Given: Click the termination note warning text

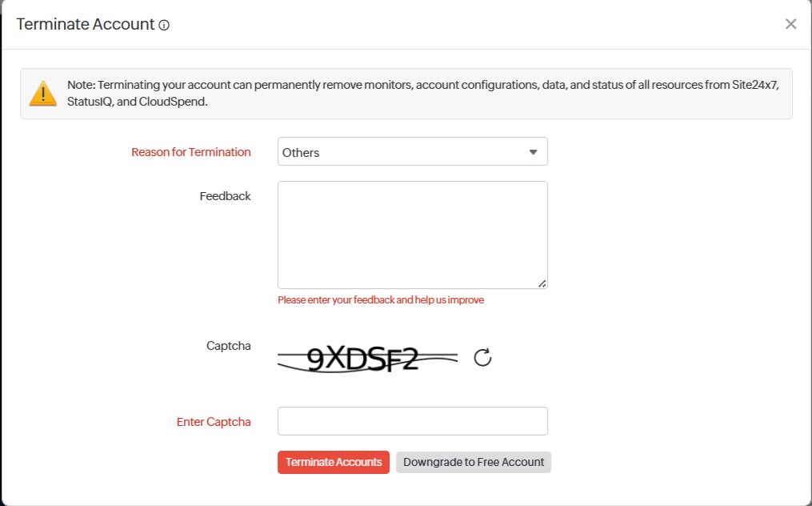Looking at the screenshot, I should pos(422,94).
